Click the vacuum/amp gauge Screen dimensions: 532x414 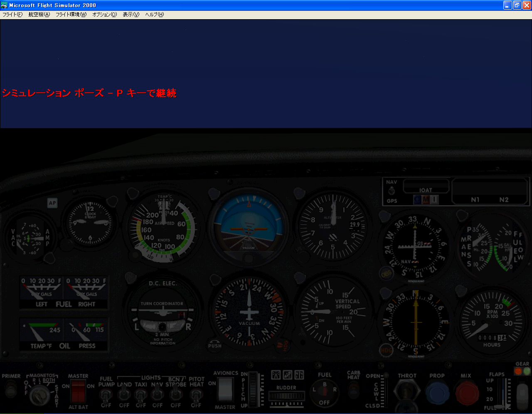[x=30, y=238]
